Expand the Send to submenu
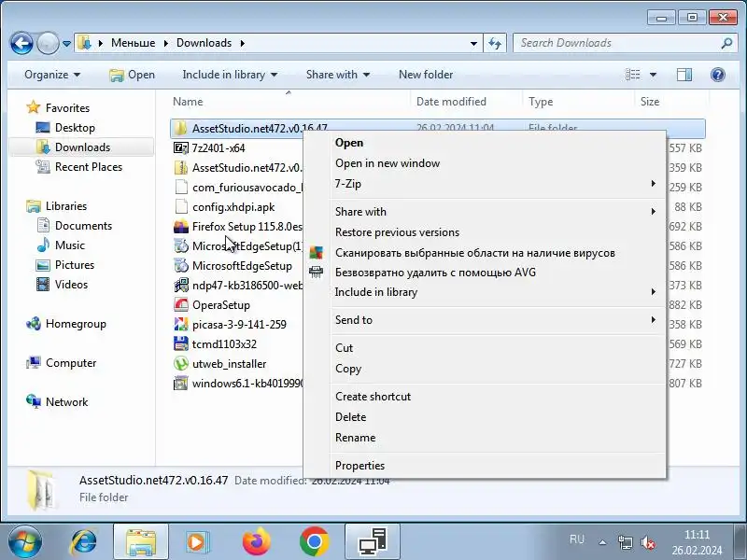 coord(485,320)
